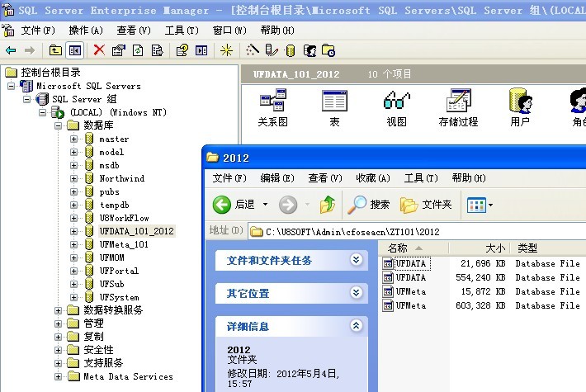This screenshot has width=586, height=392.
Task: Click the 文件夹 folders button in Explorer
Action: (x=426, y=205)
